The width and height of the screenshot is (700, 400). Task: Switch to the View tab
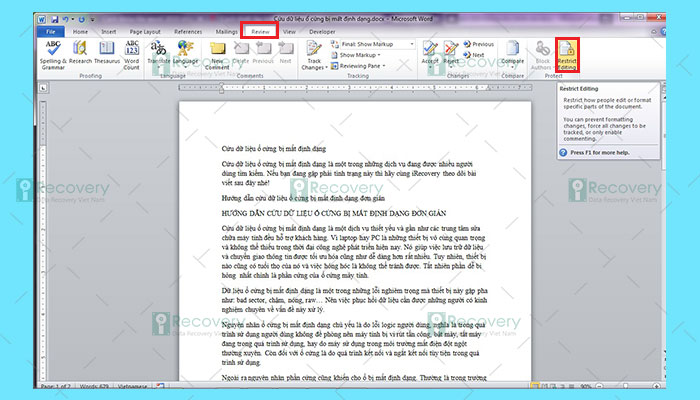click(x=289, y=32)
